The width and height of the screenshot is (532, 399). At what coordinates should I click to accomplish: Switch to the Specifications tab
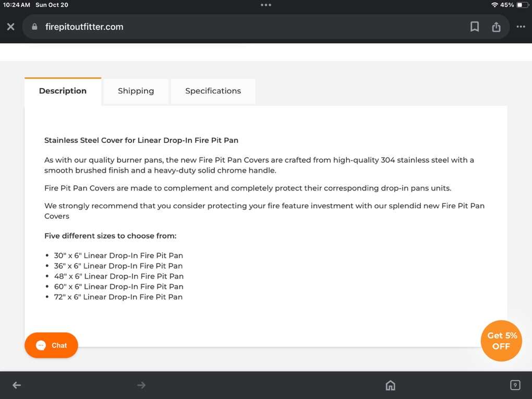213,91
